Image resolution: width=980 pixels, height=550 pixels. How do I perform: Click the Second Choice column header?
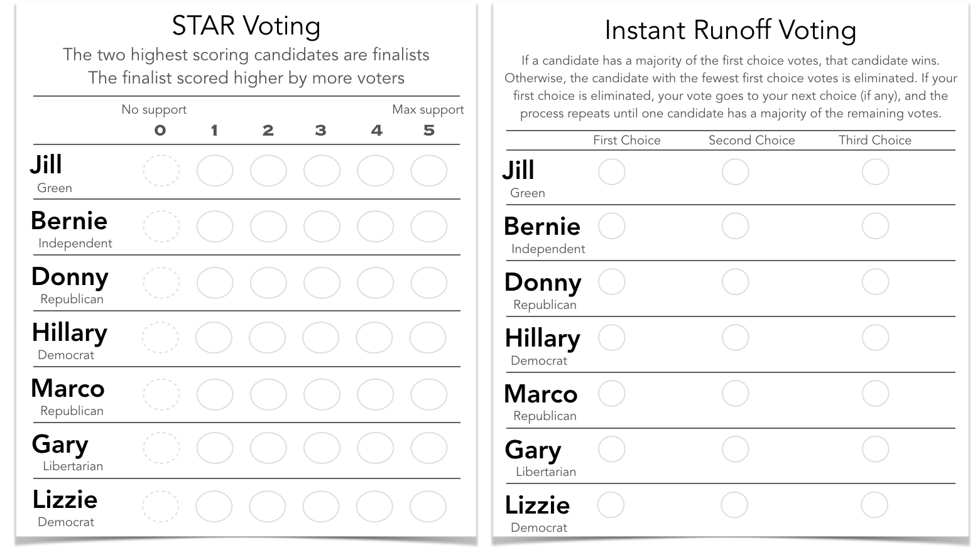(751, 140)
